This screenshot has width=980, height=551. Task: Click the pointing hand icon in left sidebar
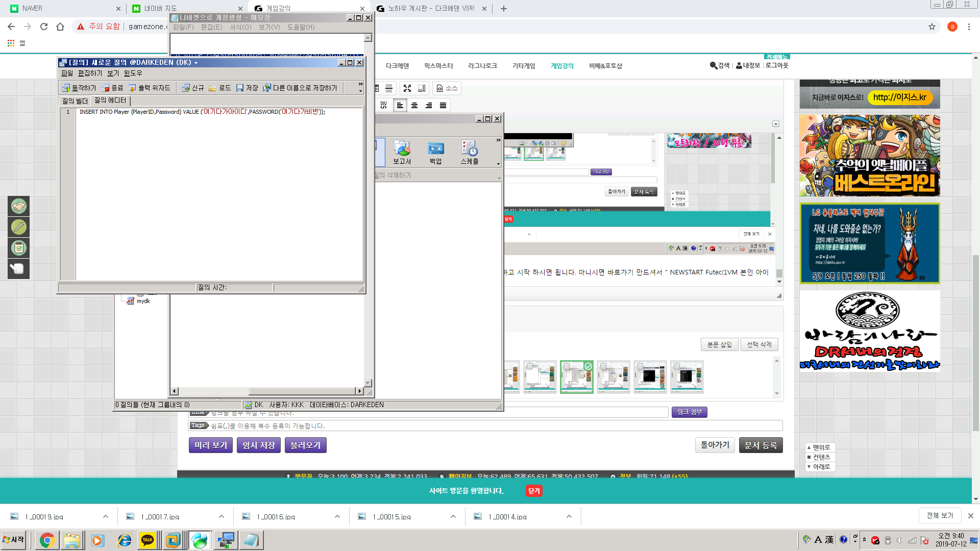click(x=19, y=269)
